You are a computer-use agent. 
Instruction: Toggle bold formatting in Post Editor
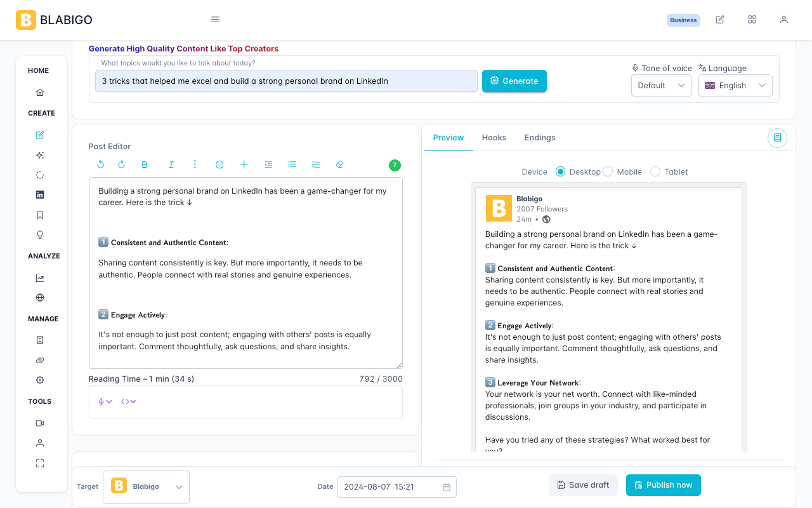145,164
